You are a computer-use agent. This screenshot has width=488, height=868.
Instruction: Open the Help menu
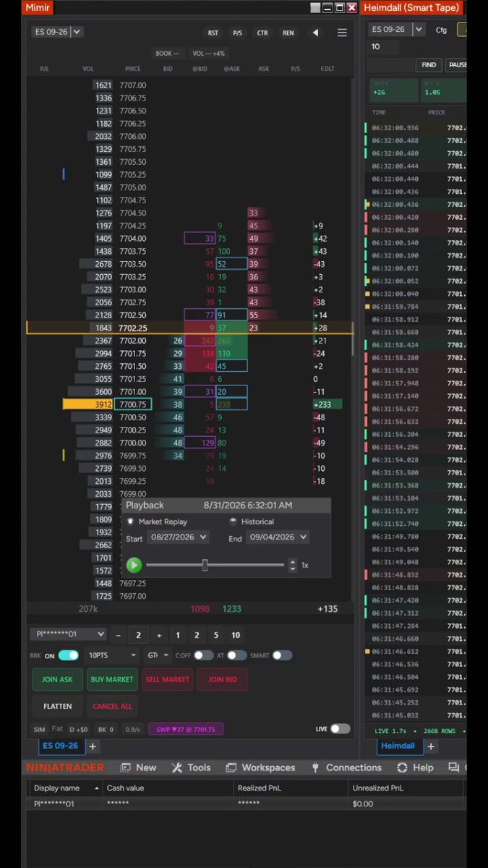(x=416, y=767)
